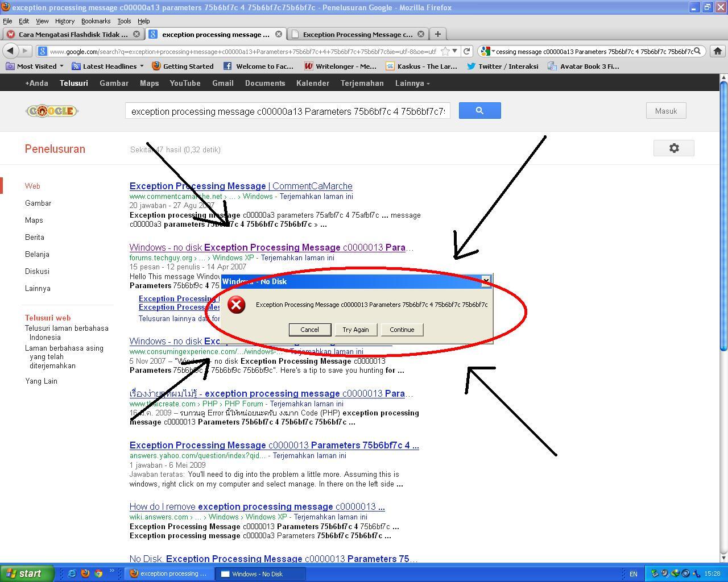Open the Thai thaicreate.com search result

coord(271,393)
